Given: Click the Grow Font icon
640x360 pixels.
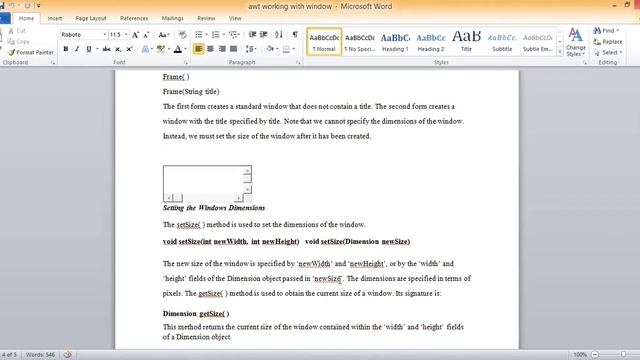Looking at the screenshot, I should pos(136,35).
